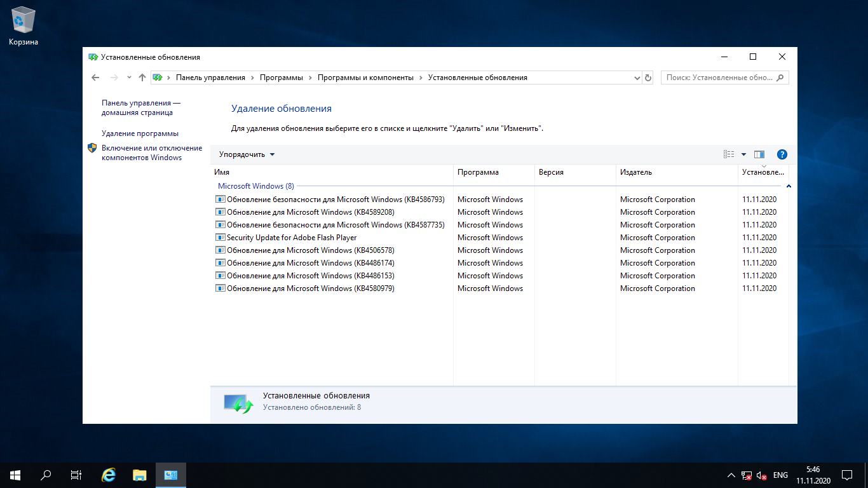868x488 pixels.
Task: Click the shield icon beside Windows components link
Action: [x=92, y=148]
